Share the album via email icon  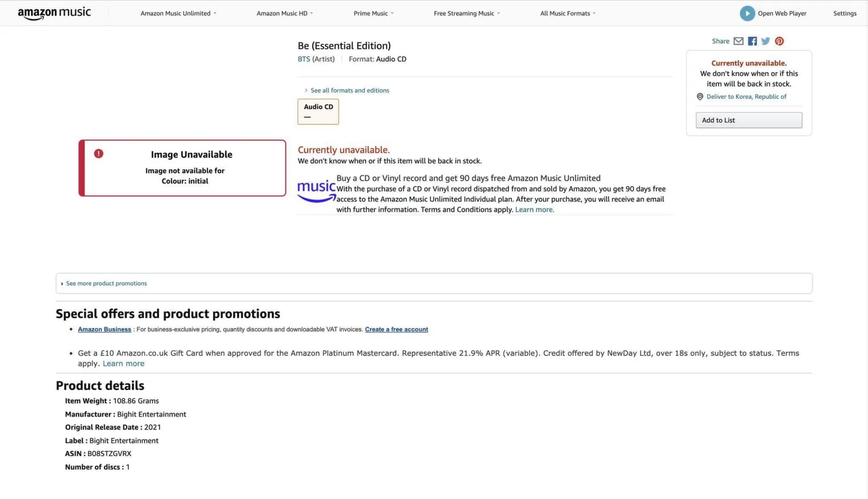[738, 41]
